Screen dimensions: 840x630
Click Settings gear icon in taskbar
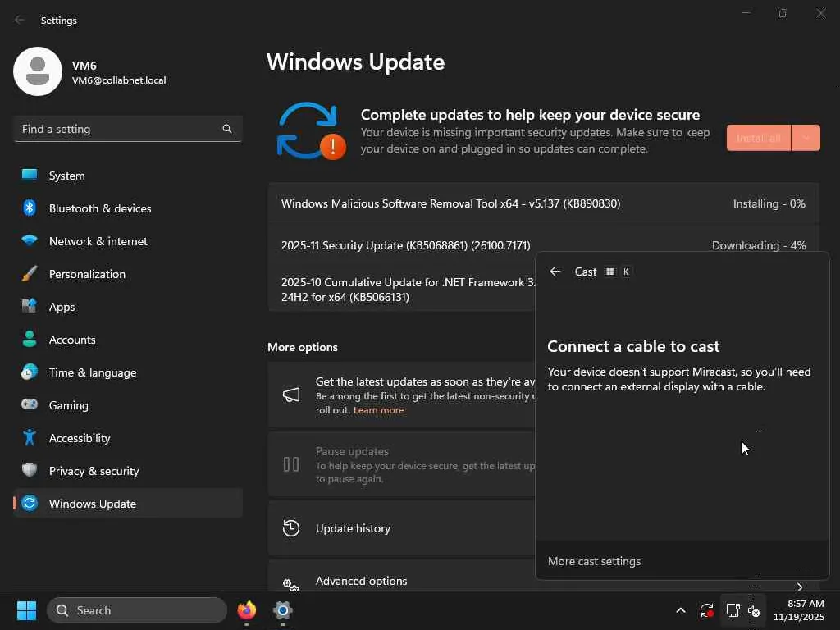(x=282, y=610)
